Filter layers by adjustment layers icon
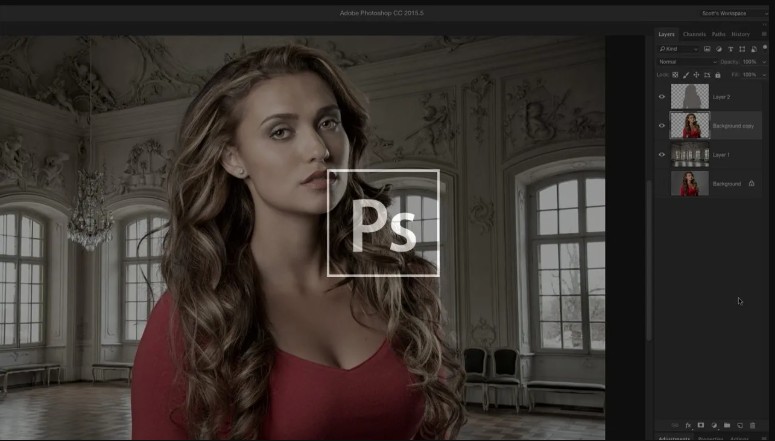This screenshot has height=441, width=775. coord(719,49)
